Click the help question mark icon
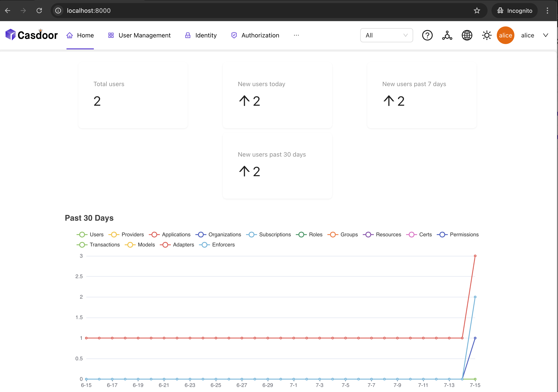 (427, 35)
